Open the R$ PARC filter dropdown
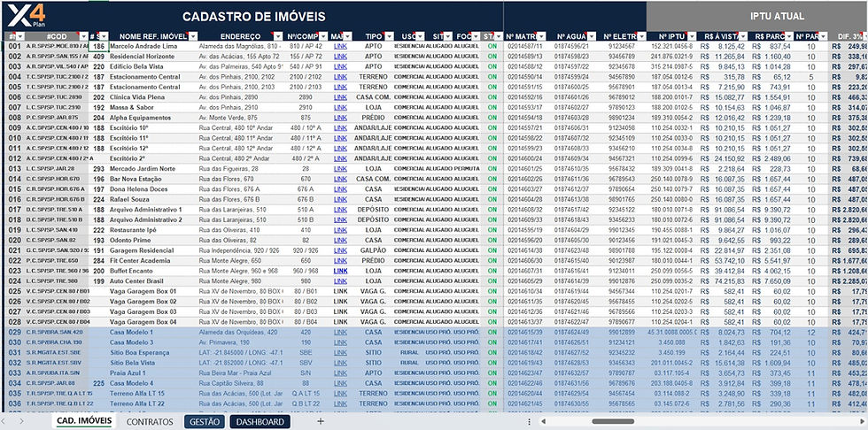 788,36
